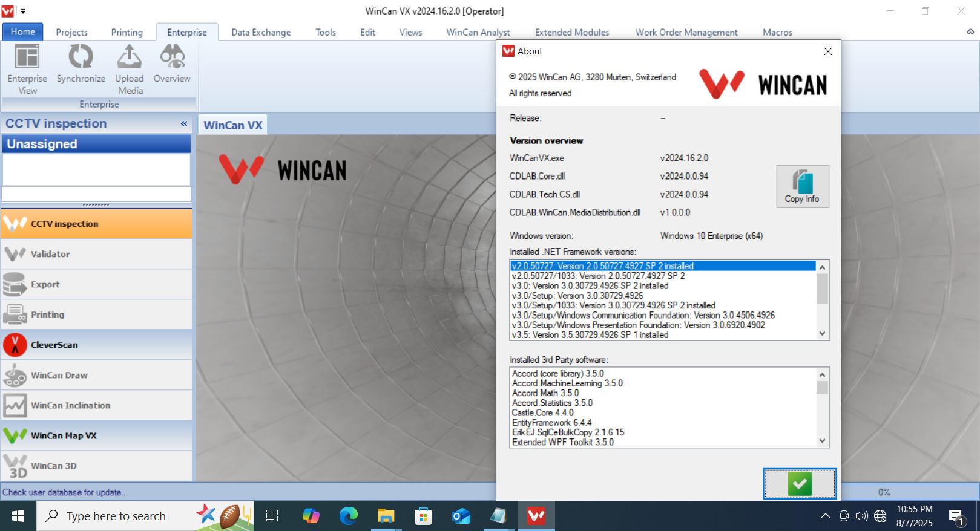Image resolution: width=980 pixels, height=531 pixels.
Task: Select the WinCan VX document tab
Action: [233, 125]
